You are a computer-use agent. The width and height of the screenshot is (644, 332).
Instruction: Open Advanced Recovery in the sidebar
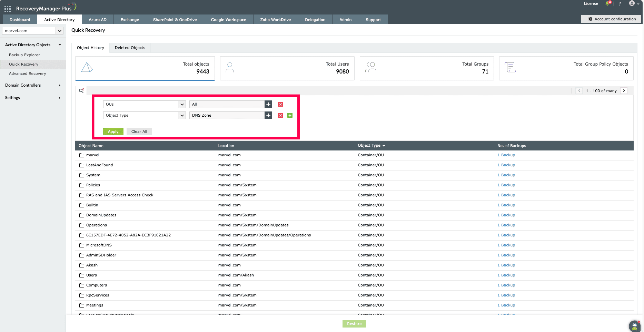(28, 74)
